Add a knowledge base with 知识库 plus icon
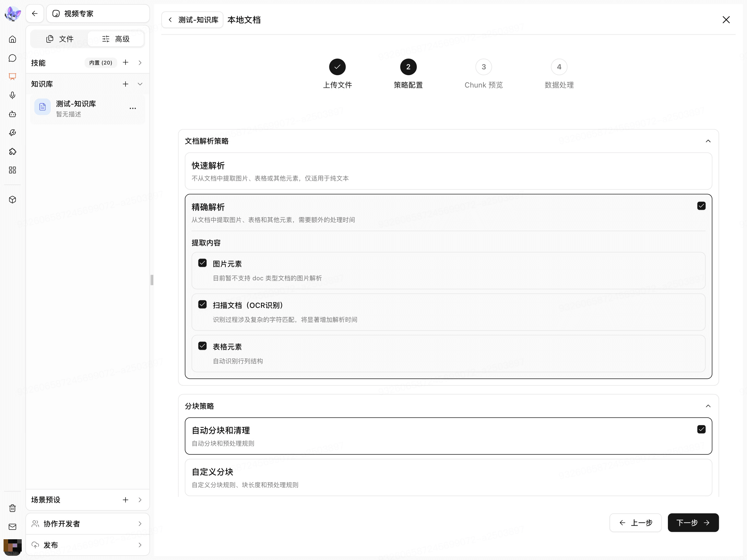This screenshot has height=560, width=747. click(125, 84)
